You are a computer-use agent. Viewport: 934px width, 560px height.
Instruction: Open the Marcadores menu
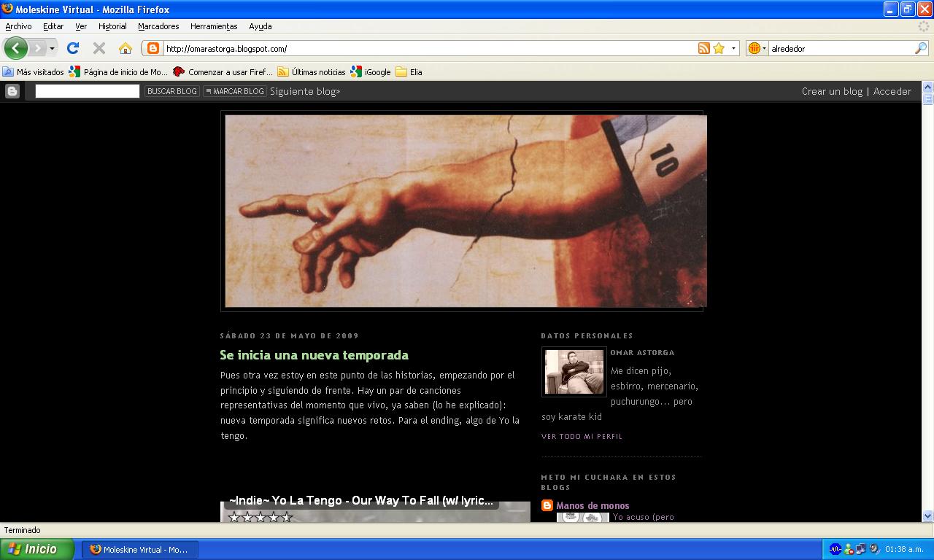pyautogui.click(x=158, y=26)
